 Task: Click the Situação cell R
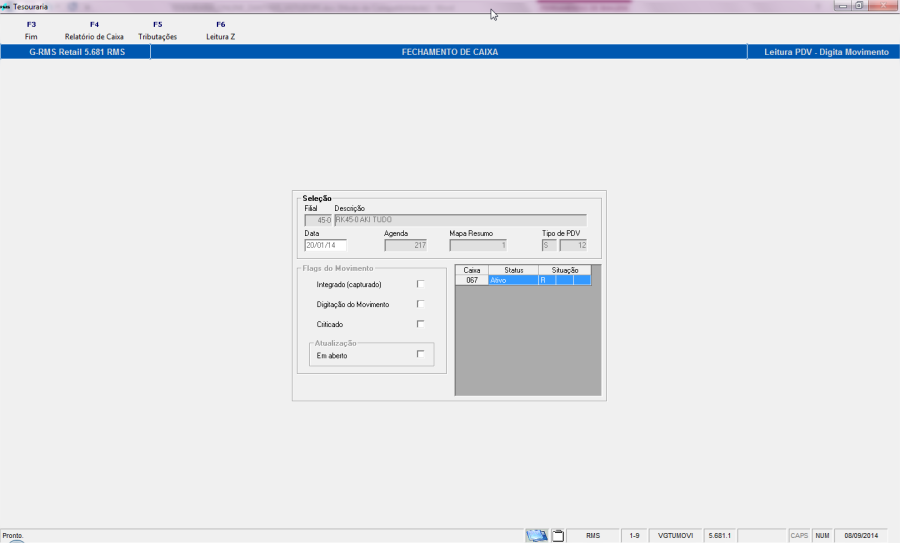point(547,280)
